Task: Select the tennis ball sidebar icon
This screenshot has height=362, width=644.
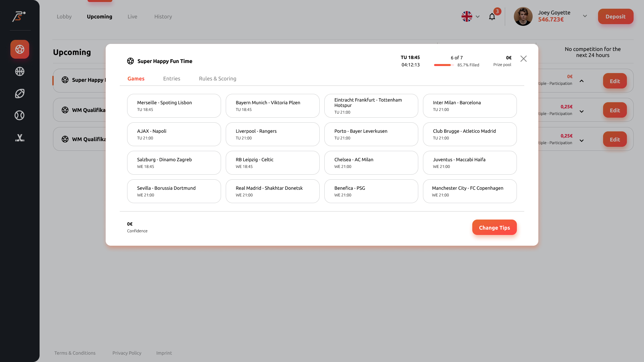Action: pos(20,115)
